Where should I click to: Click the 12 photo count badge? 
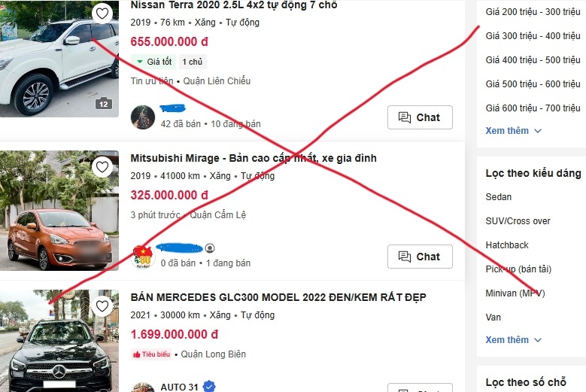tap(104, 104)
